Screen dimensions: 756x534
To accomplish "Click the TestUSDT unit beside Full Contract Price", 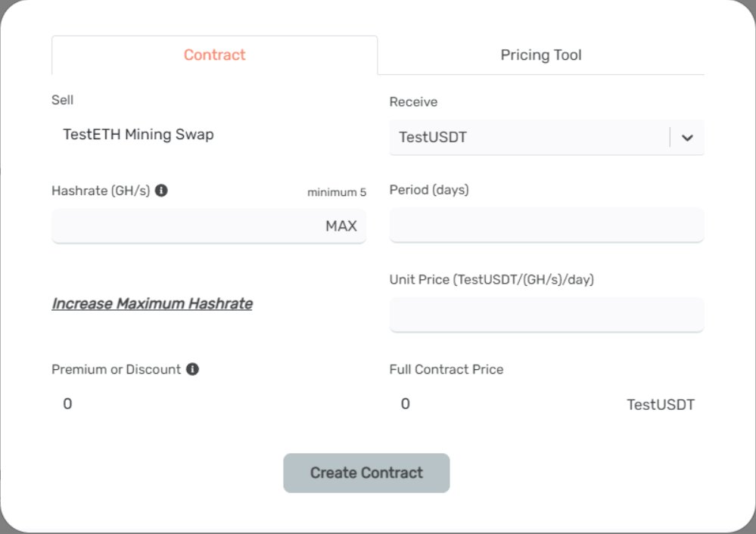I will point(660,405).
